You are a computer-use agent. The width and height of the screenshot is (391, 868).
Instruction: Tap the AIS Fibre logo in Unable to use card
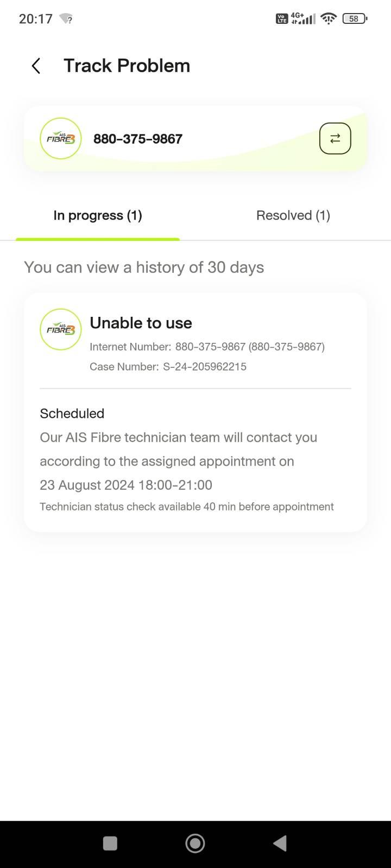(x=61, y=329)
